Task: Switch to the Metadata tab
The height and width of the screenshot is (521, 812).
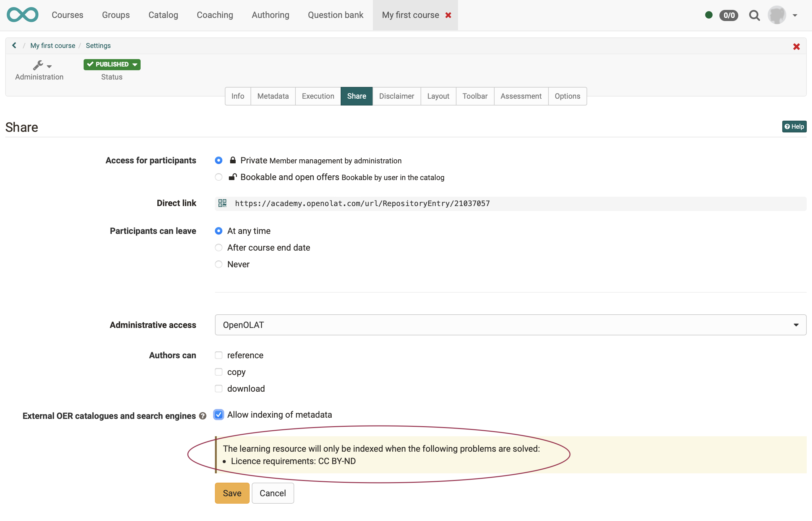Action: 273,96
